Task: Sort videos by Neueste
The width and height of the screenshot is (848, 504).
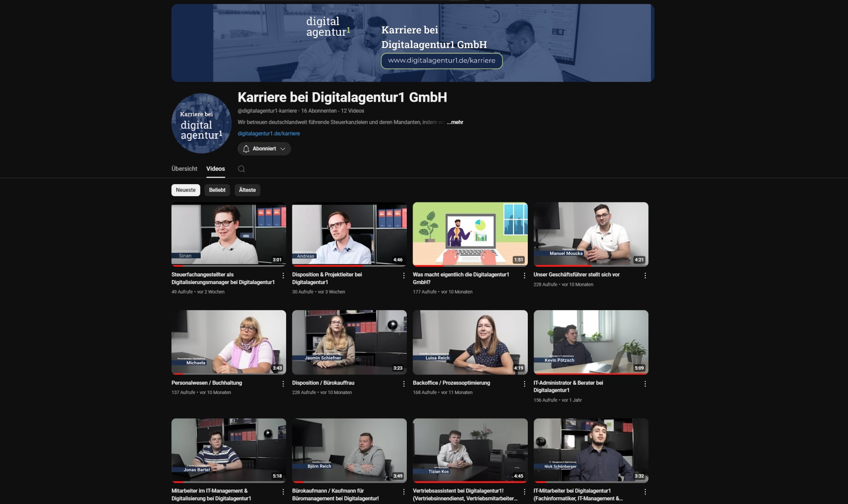Action: pyautogui.click(x=185, y=190)
